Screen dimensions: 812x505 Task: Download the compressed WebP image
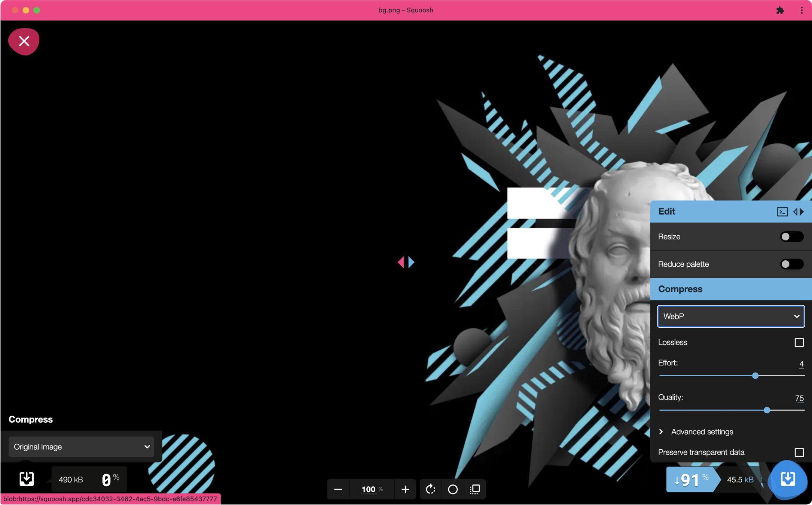(x=788, y=479)
